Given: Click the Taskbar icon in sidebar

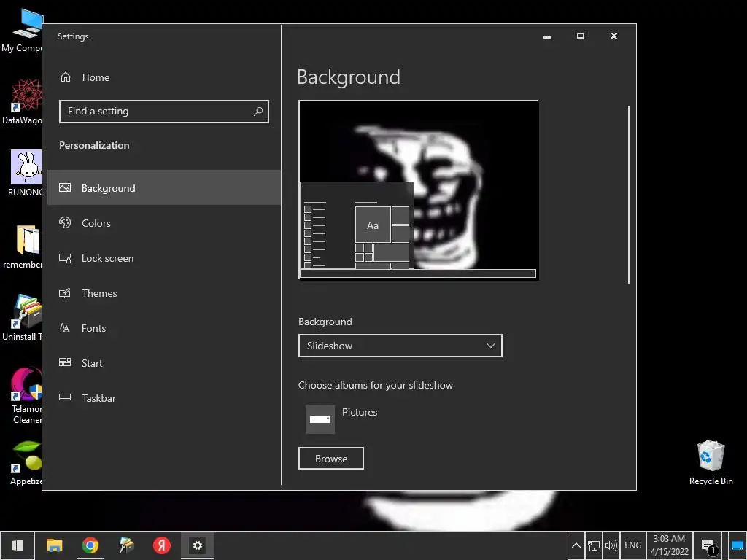Looking at the screenshot, I should (x=65, y=397).
